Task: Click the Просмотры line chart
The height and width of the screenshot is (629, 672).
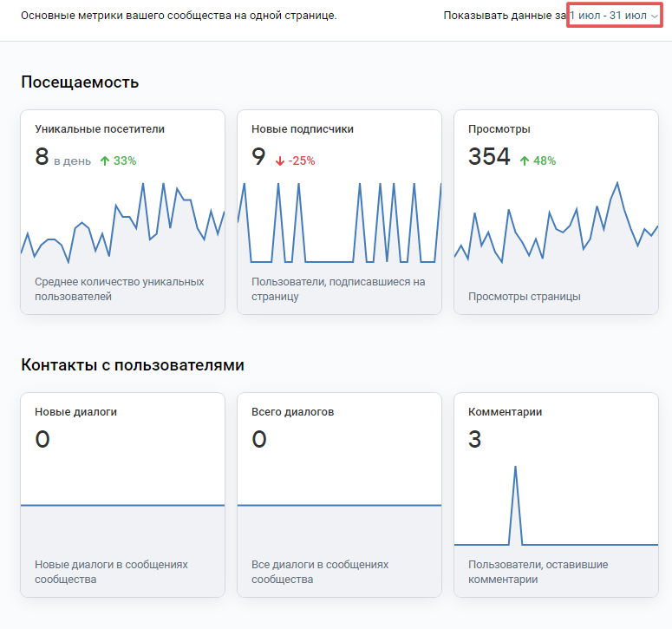Action: coord(557,222)
